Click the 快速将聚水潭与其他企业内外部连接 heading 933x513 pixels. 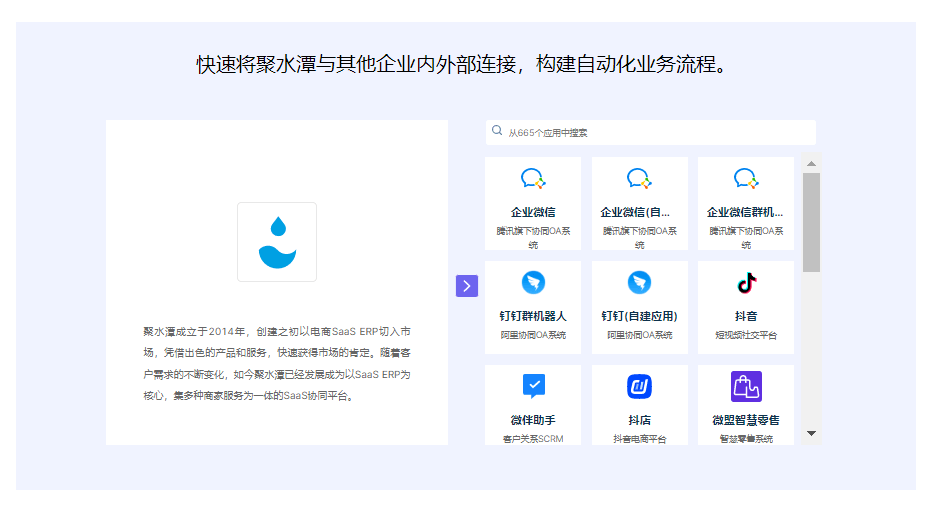(462, 64)
